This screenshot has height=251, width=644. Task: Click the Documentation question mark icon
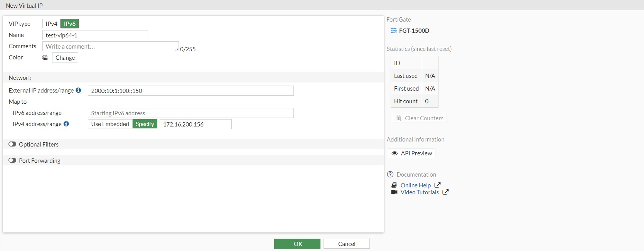[x=390, y=174]
